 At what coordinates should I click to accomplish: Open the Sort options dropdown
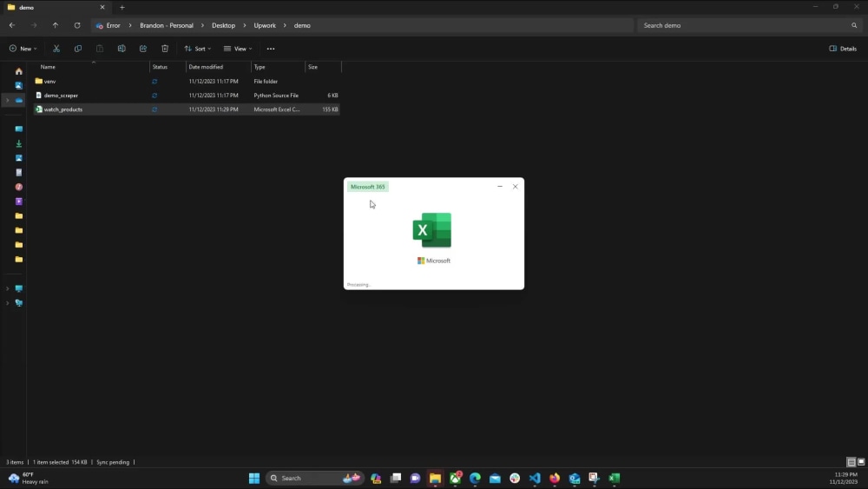(198, 49)
